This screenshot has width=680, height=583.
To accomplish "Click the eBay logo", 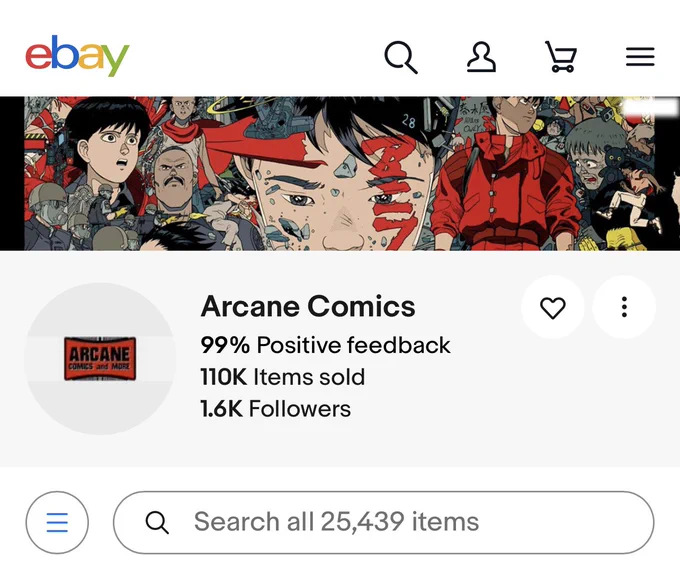I will pos(77,56).
